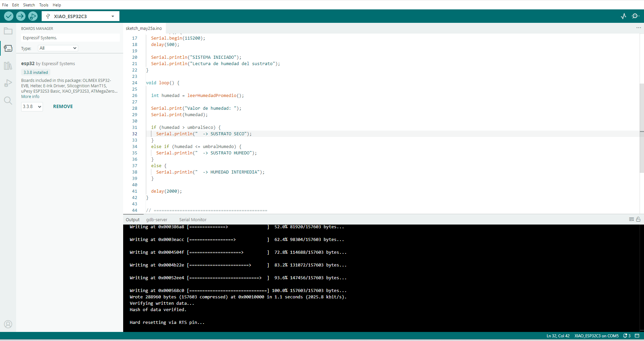
Task: Click the editor vertical scrollbar
Action: click(x=642, y=128)
